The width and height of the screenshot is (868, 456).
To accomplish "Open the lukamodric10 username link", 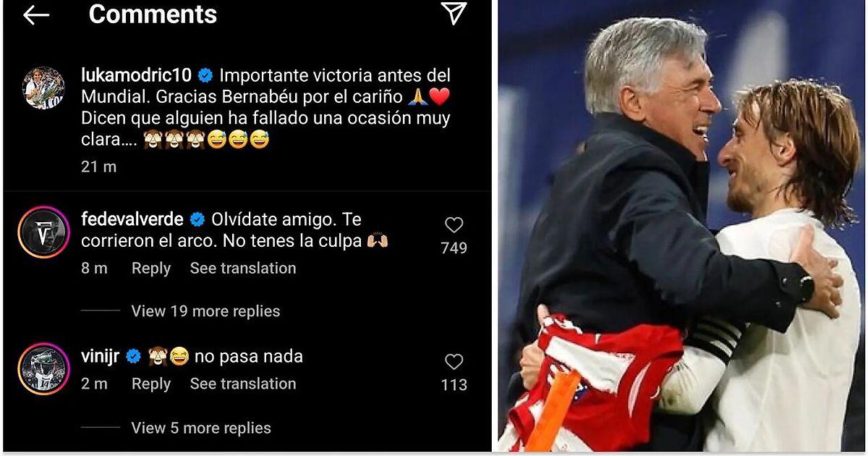I will click(x=137, y=75).
